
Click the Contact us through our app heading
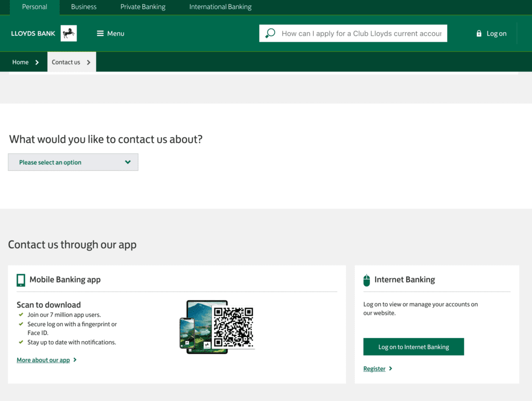point(72,245)
